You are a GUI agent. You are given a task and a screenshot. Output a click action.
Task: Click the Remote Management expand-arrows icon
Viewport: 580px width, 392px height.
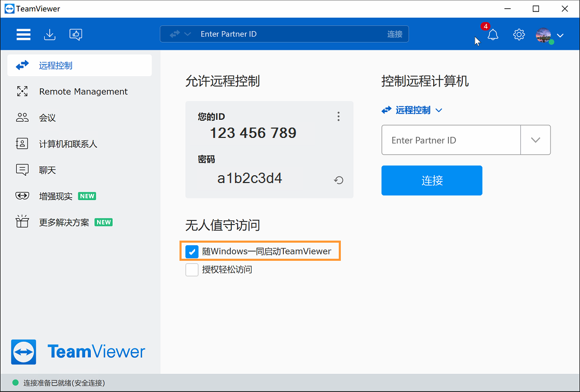tap(22, 91)
